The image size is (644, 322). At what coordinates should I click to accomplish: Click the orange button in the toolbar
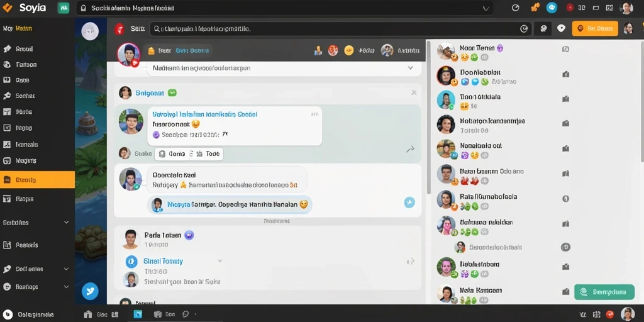pos(595,28)
